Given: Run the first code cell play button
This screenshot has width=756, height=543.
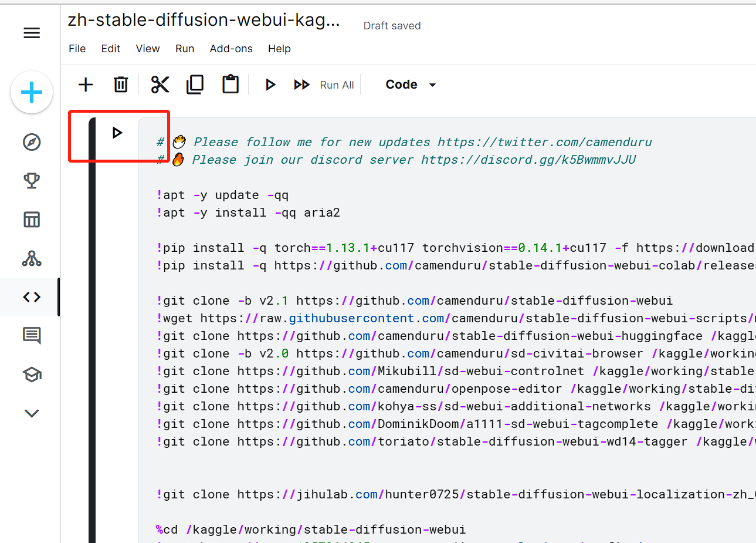Looking at the screenshot, I should (x=117, y=133).
